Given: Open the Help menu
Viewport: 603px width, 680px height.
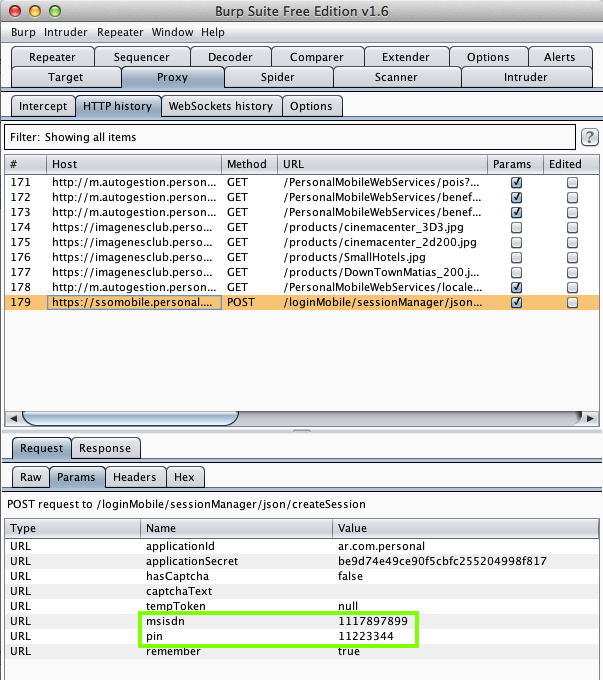Looking at the screenshot, I should click(x=213, y=33).
